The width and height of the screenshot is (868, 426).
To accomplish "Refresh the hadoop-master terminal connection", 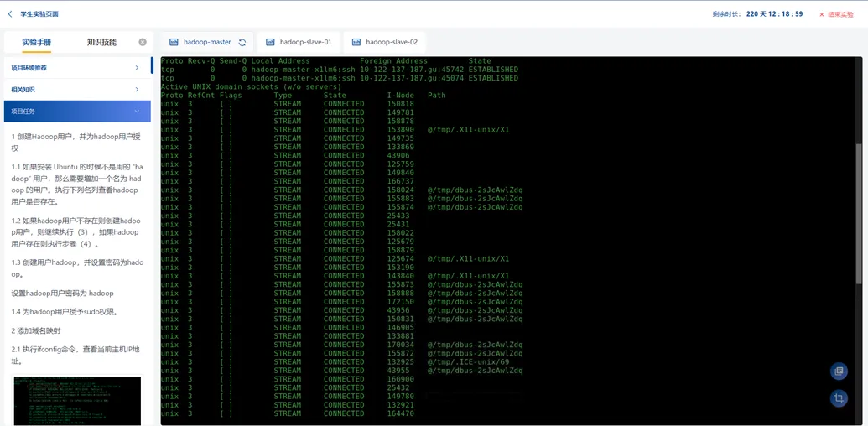I will [242, 42].
